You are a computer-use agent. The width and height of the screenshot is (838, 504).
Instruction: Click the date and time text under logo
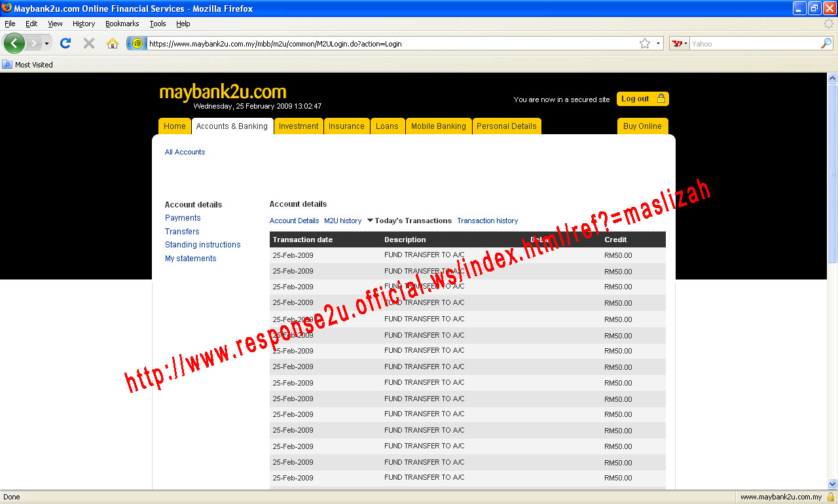pyautogui.click(x=257, y=106)
